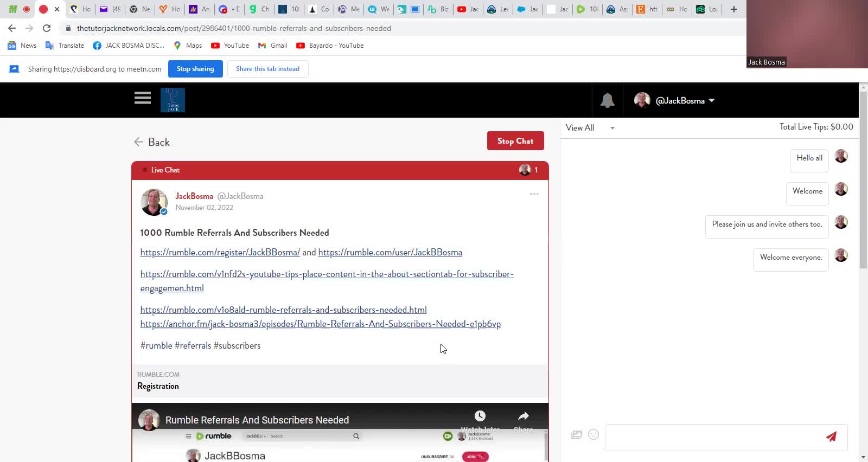This screenshot has height=462, width=868.
Task: Click the embedded video title text
Action: 257,420
